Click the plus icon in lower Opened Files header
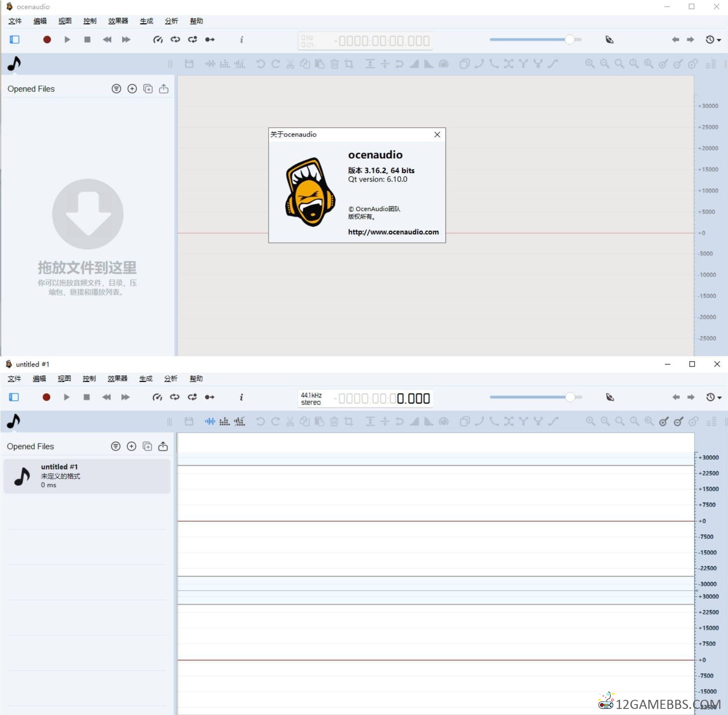 point(131,446)
